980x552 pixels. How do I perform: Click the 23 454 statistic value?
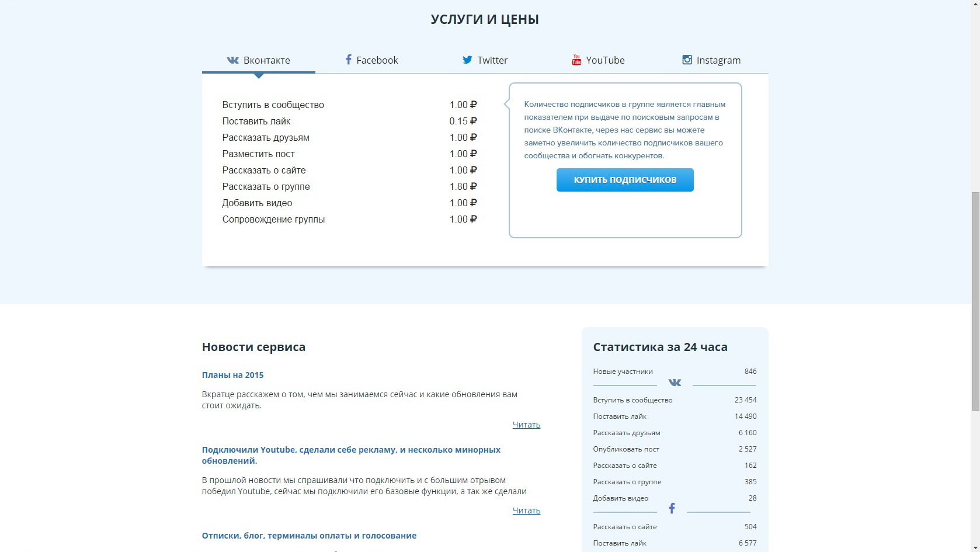[x=745, y=400]
